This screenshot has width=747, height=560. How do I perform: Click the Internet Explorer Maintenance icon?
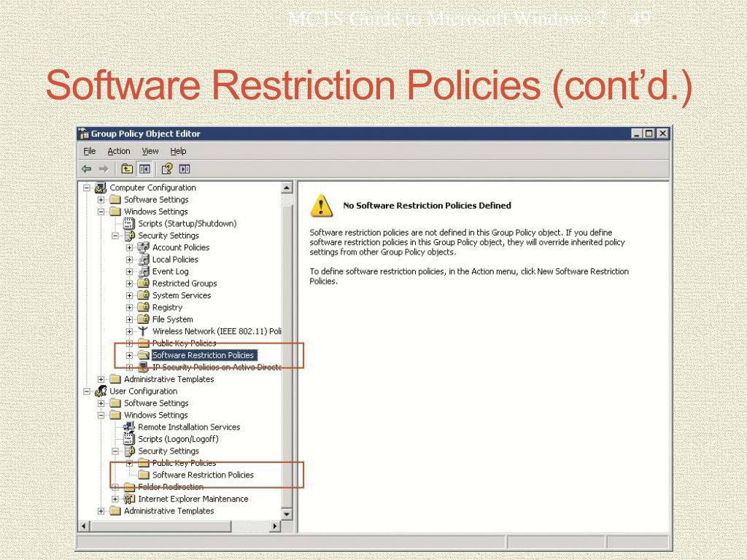[129, 499]
